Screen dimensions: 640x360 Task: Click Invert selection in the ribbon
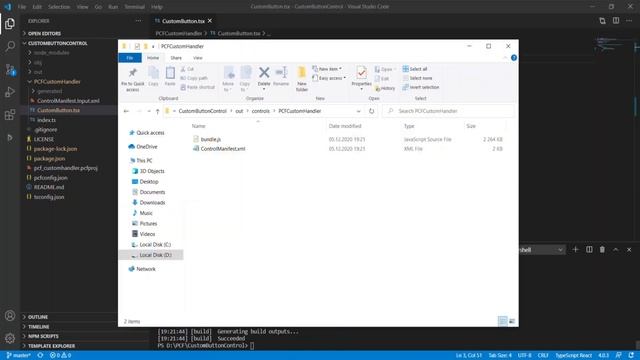[x=421, y=87]
